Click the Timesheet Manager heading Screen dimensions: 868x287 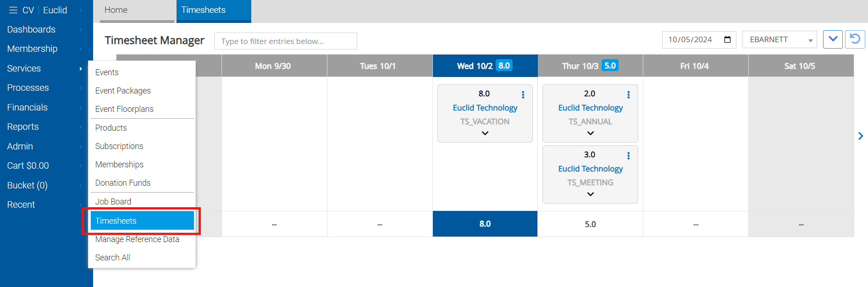click(x=155, y=40)
